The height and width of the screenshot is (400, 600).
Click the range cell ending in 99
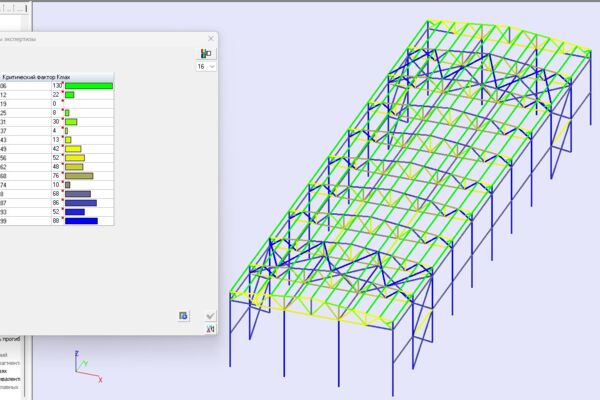coord(25,221)
